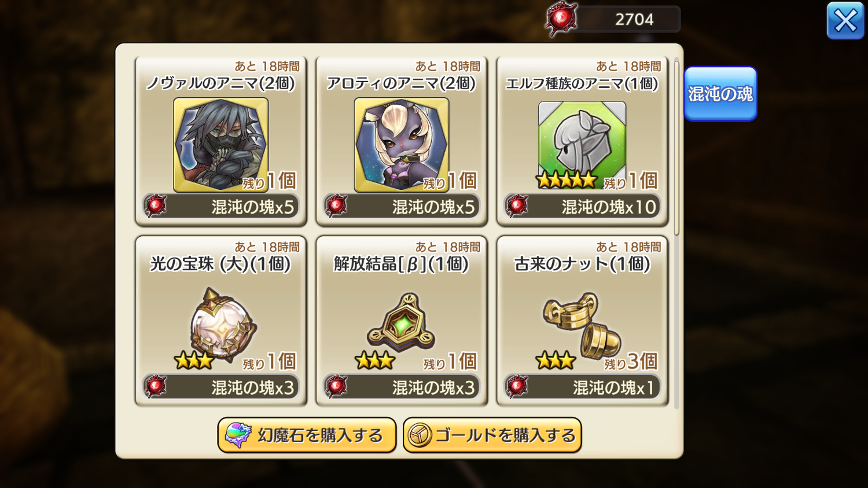The image size is (868, 488).
Task: Buy ancient nut for 混沌の塊x1
Action: [x=582, y=387]
